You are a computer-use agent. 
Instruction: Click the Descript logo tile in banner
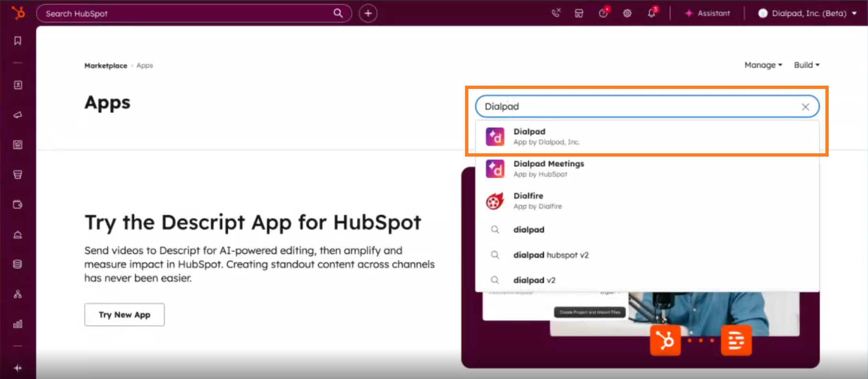coord(736,340)
